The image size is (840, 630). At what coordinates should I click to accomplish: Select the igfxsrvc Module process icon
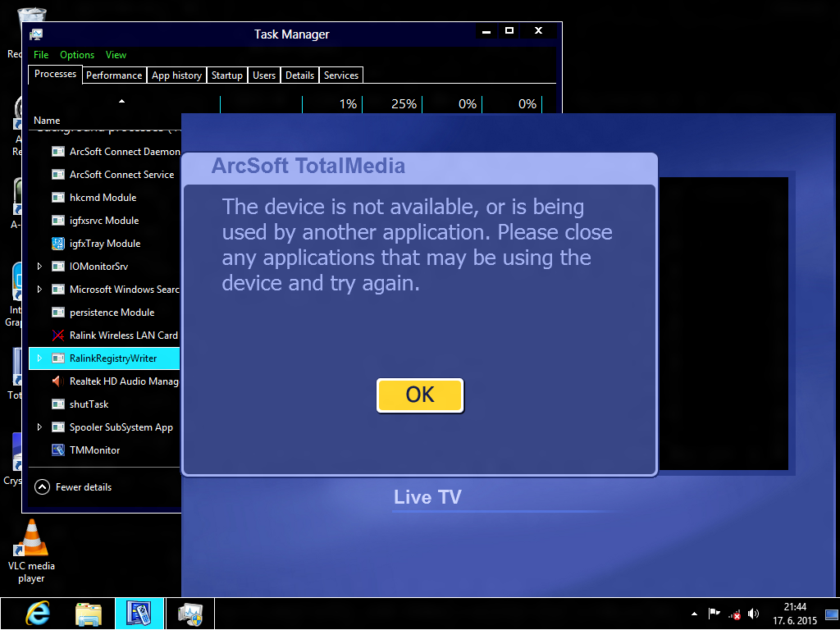click(58, 220)
